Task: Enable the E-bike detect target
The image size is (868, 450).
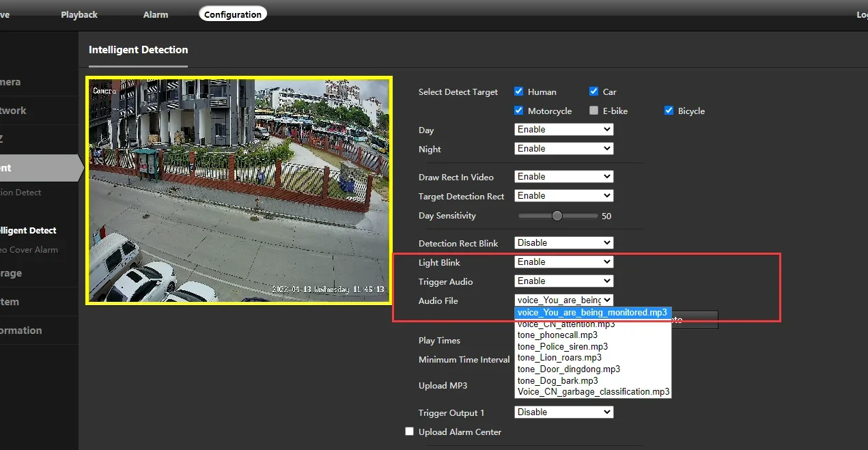Action: (594, 111)
